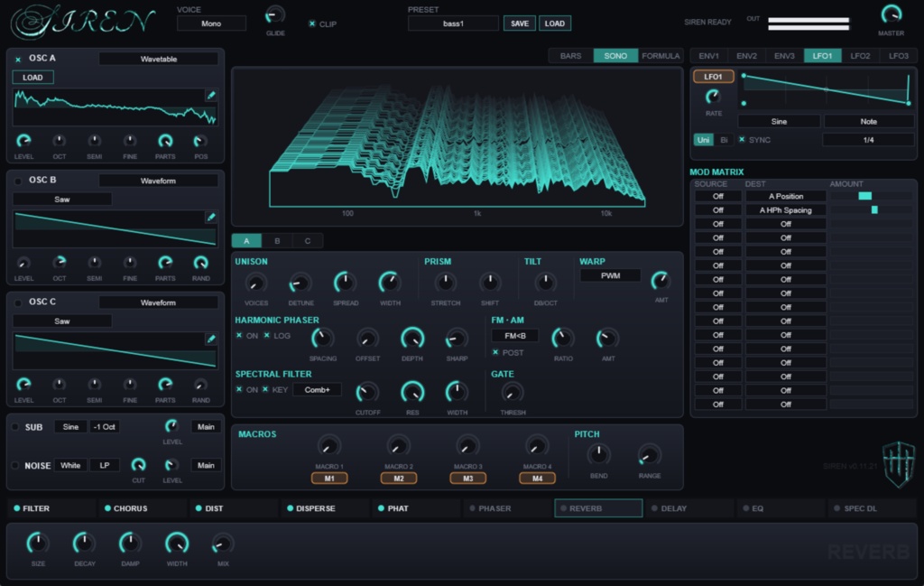
Task: Open the OSC B waveform pencil editor
Action: click(x=211, y=218)
